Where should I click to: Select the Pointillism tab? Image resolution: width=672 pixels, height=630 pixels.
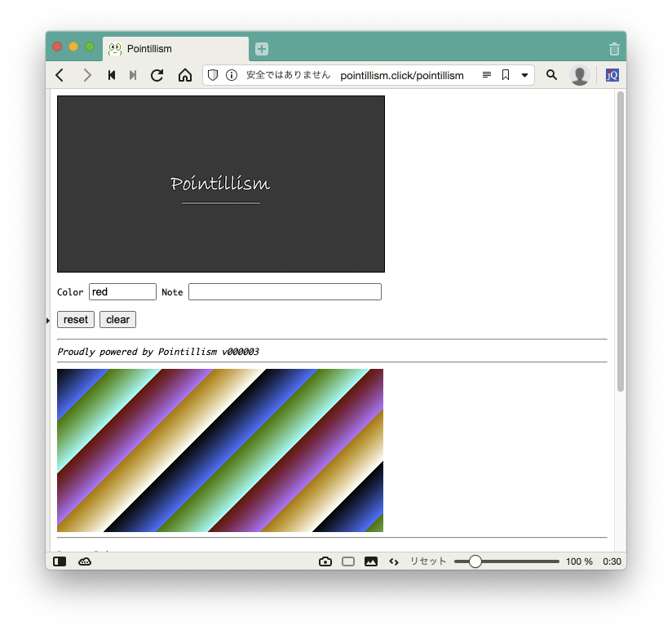(x=175, y=49)
